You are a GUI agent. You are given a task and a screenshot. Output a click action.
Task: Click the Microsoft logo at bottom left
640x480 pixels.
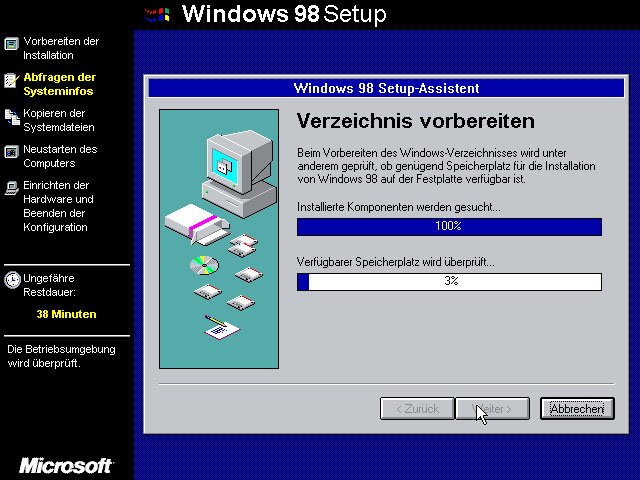pyautogui.click(x=66, y=466)
